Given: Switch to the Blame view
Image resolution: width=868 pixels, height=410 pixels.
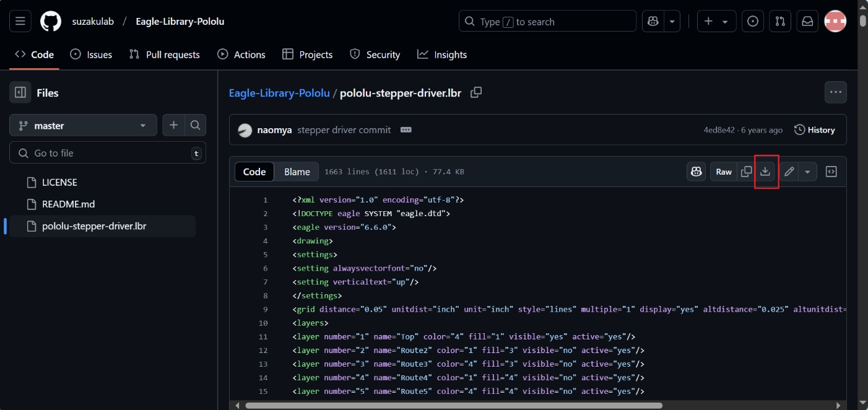Looking at the screenshot, I should click(297, 172).
